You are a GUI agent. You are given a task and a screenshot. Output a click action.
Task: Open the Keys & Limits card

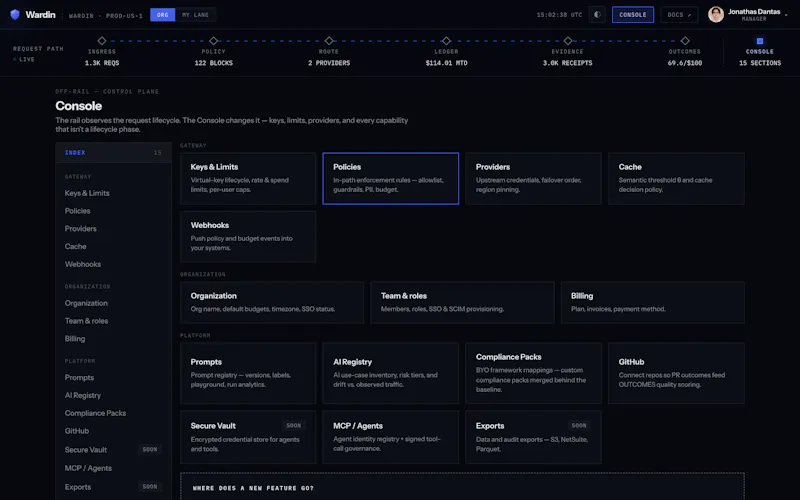coord(248,179)
